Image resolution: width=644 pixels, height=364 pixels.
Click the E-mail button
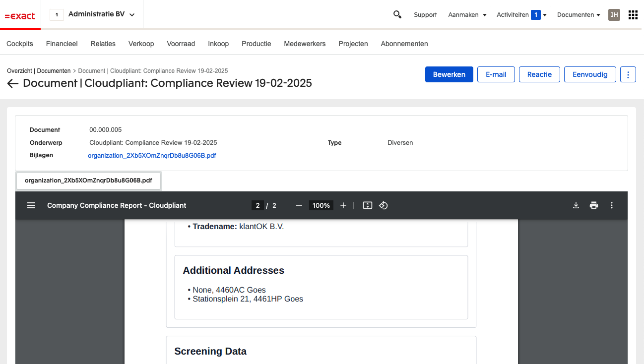496,74
